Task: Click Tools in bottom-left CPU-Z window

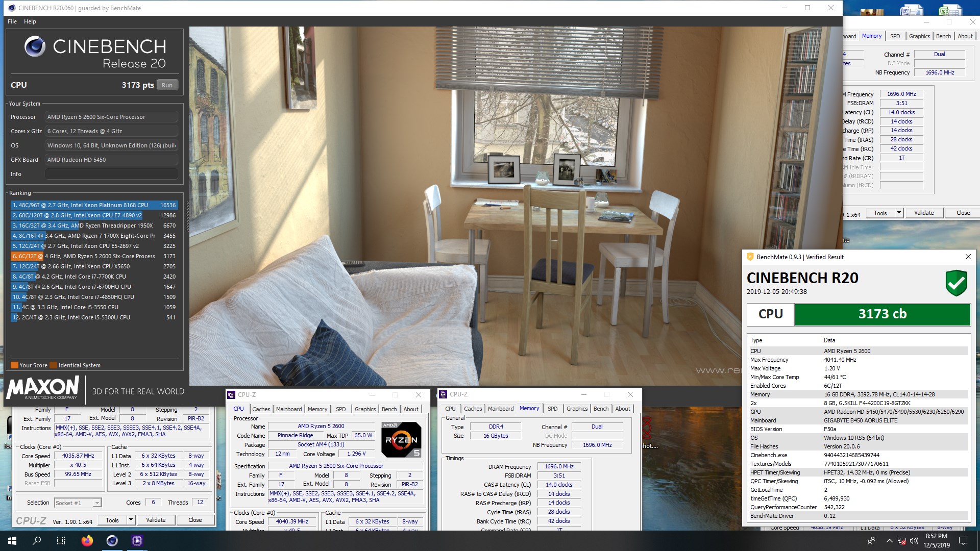Action: click(x=112, y=520)
